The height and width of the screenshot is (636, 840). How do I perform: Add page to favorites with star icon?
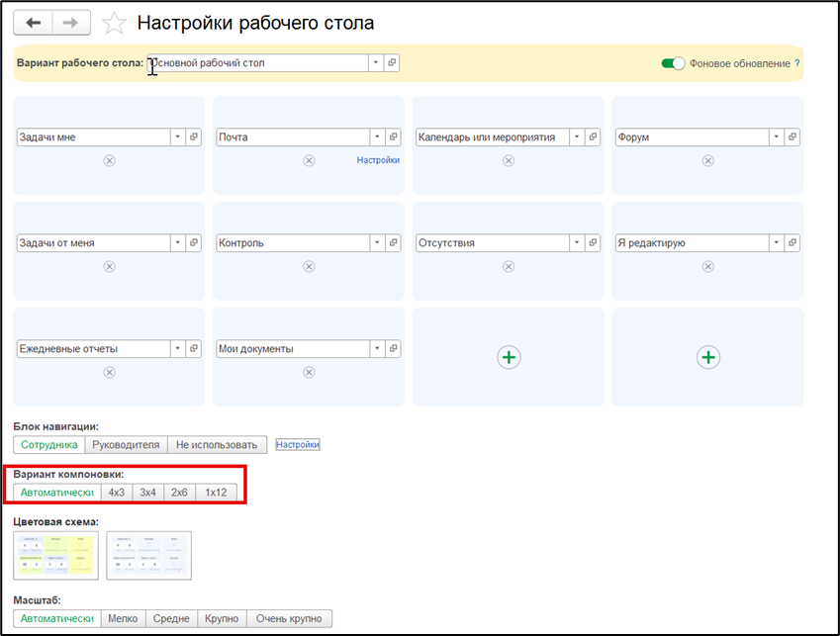(x=114, y=23)
